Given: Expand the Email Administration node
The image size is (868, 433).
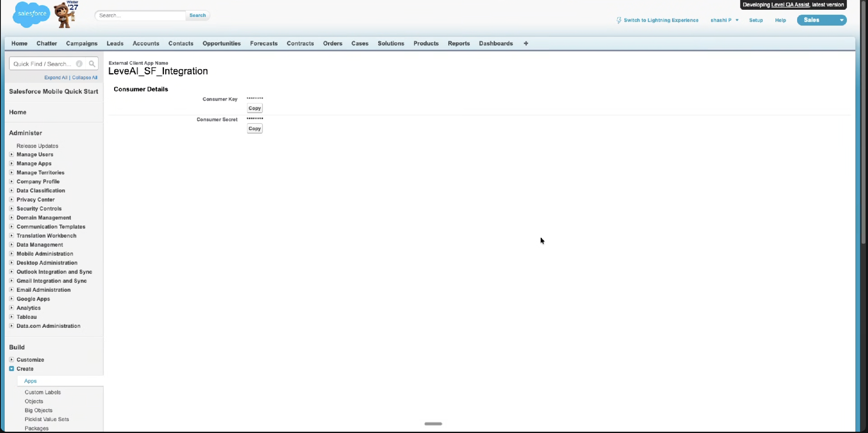Looking at the screenshot, I should click(x=11, y=290).
